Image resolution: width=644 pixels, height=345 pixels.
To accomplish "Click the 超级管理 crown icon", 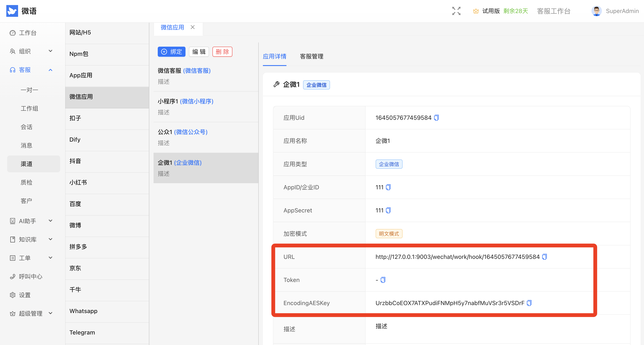I will coord(12,313).
